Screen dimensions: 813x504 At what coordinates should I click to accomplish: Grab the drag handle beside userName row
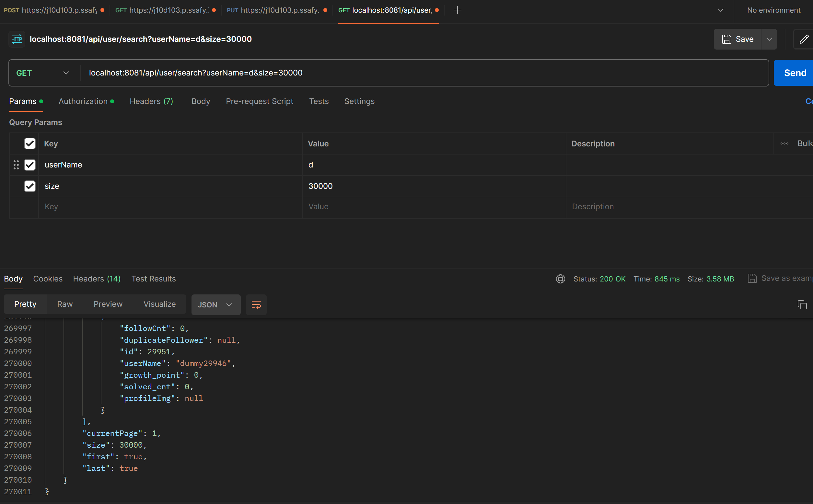tap(16, 165)
